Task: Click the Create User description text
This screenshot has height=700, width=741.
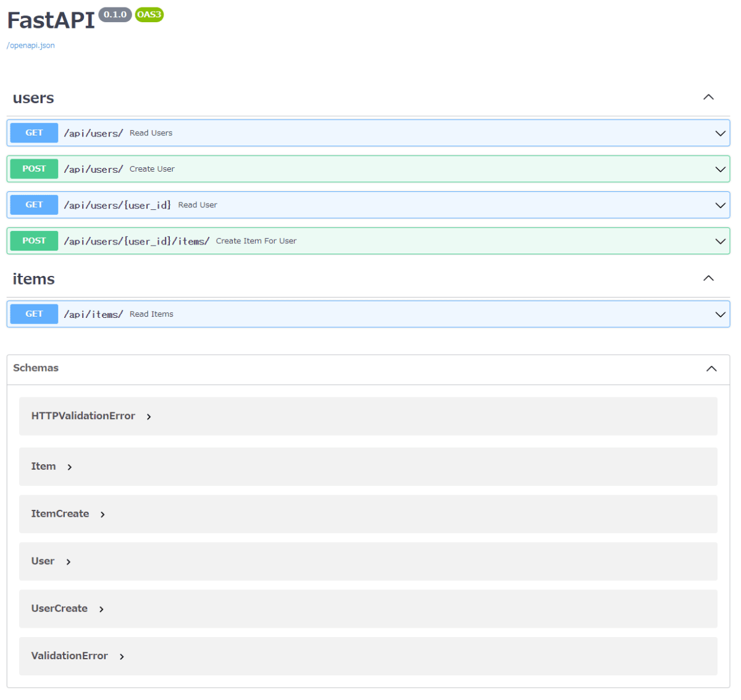Action: [152, 169]
